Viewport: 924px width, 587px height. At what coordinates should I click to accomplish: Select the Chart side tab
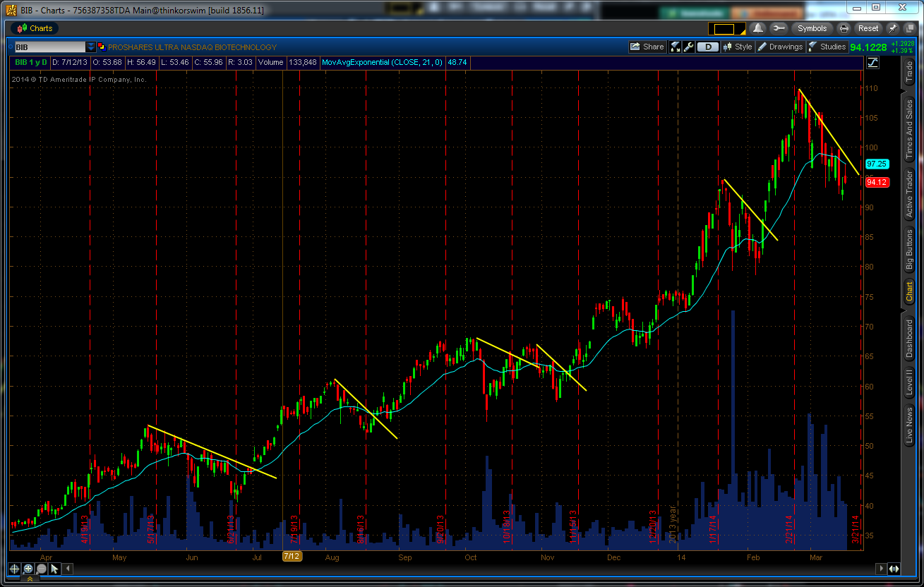[909, 293]
